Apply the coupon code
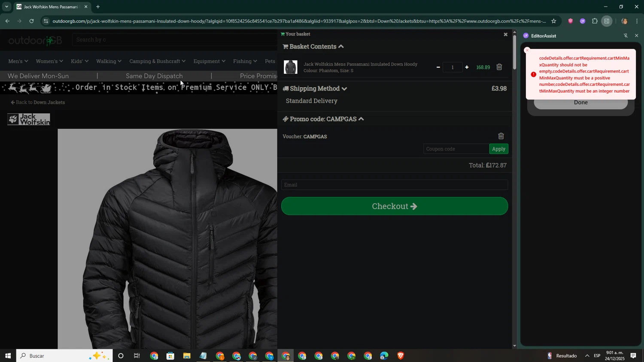Screen dimensions: 644x362 [x=498, y=149]
